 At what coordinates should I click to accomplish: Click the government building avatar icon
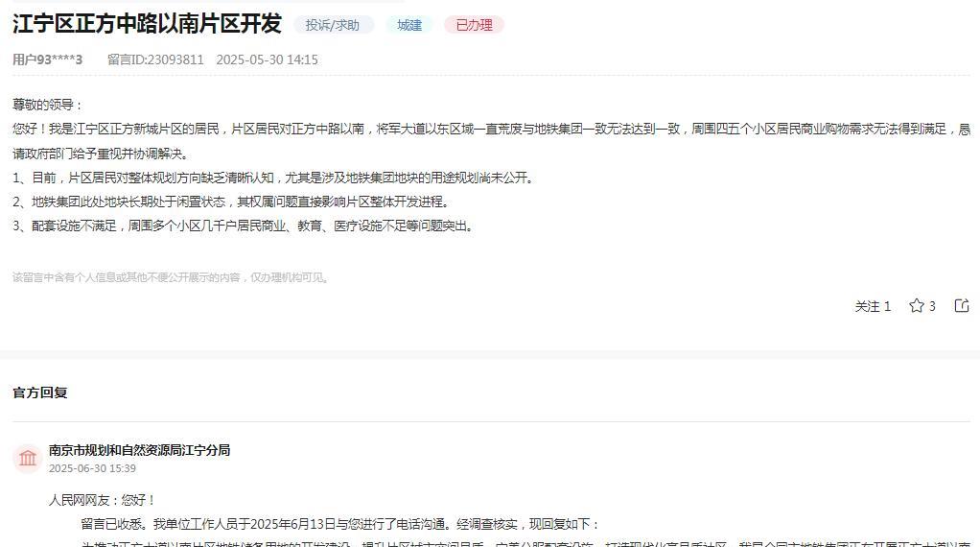coord(28,458)
